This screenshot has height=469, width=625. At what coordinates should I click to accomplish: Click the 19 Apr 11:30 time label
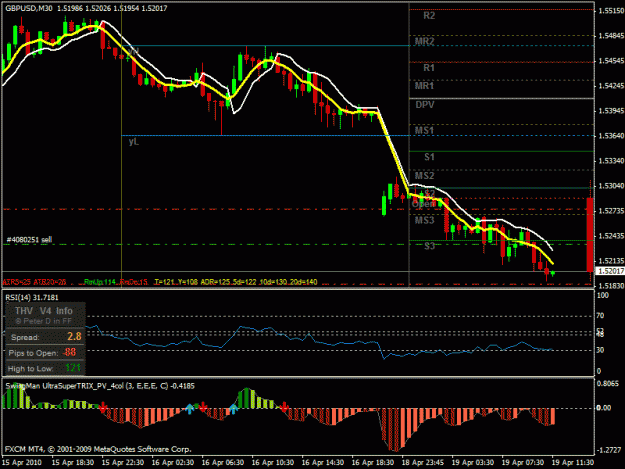(572, 463)
